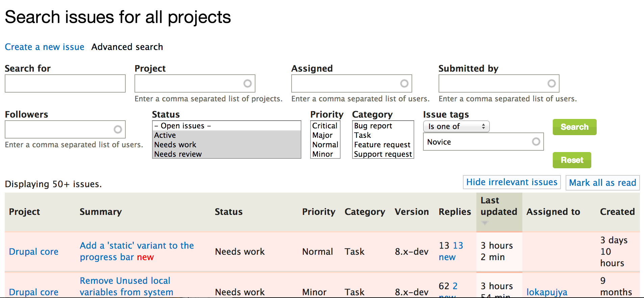644x298 pixels.
Task: Click the autocomplete circle in Assigned field
Action: pos(404,83)
